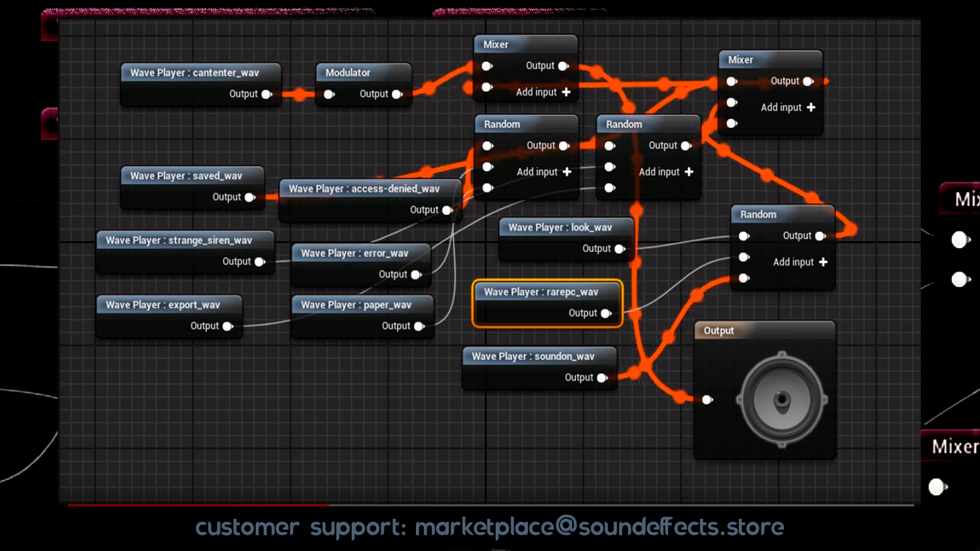The width and height of the screenshot is (980, 551).
Task: Select the Output pin of the rightmost Random node
Action: [820, 236]
